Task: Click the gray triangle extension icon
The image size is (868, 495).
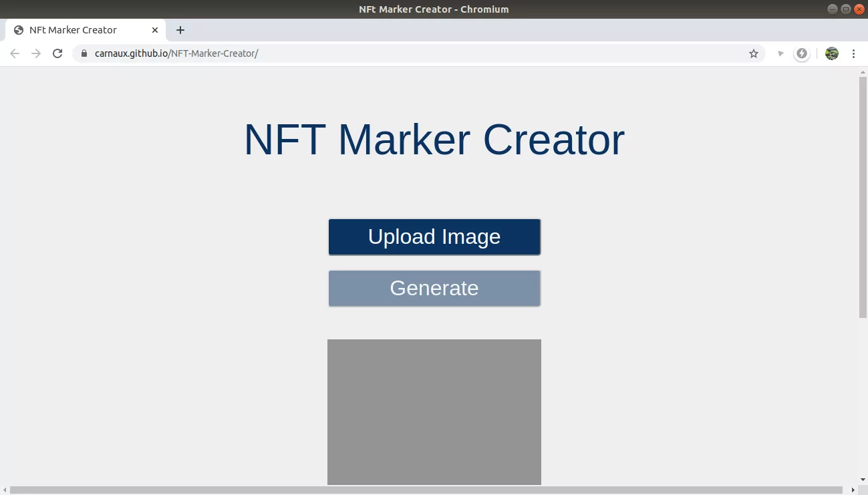Action: [780, 53]
